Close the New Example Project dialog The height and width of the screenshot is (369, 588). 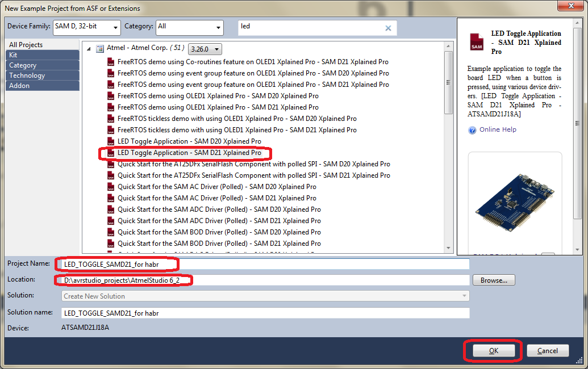pyautogui.click(x=571, y=6)
